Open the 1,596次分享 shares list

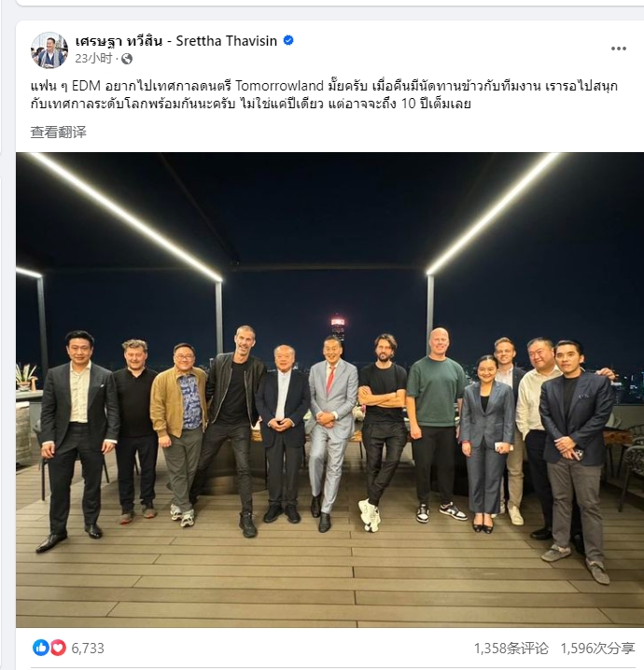click(x=598, y=649)
